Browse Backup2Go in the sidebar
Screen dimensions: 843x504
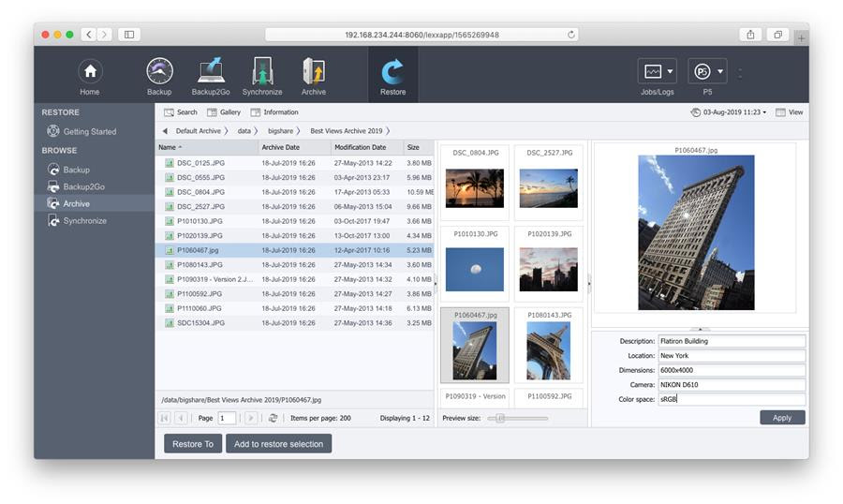tap(76, 186)
